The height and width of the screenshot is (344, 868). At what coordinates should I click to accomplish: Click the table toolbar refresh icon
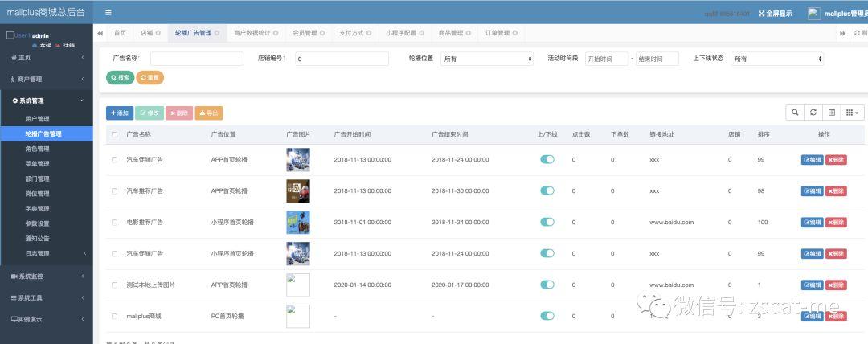point(813,113)
